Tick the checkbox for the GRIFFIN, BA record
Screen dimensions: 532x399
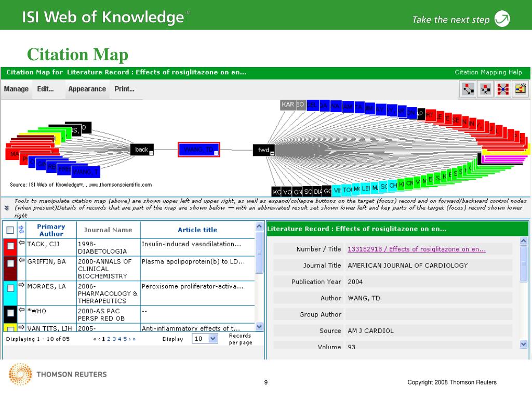[x=10, y=263]
